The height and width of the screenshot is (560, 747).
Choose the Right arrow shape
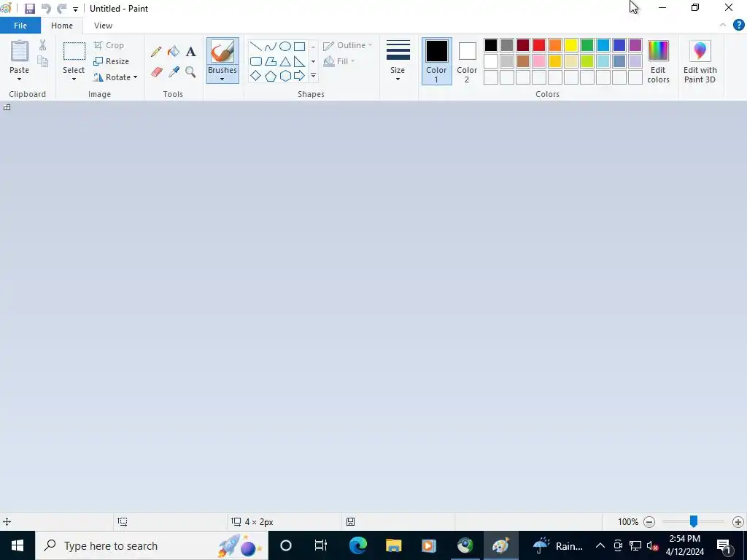299,76
